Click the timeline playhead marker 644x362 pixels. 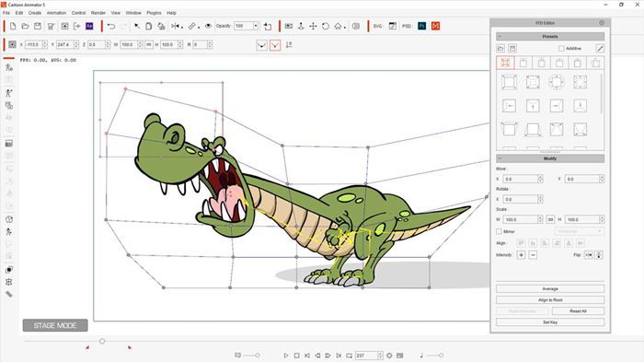pos(102,341)
